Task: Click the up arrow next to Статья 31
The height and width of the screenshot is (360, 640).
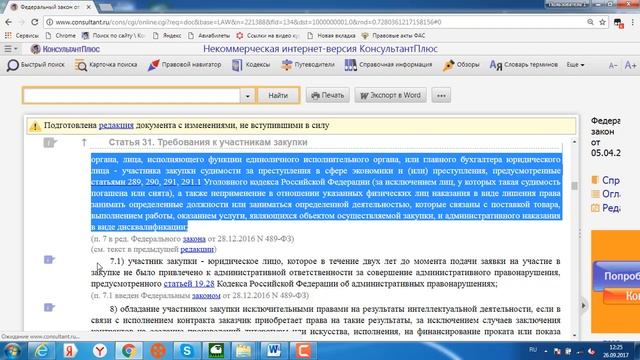Action: point(84,142)
